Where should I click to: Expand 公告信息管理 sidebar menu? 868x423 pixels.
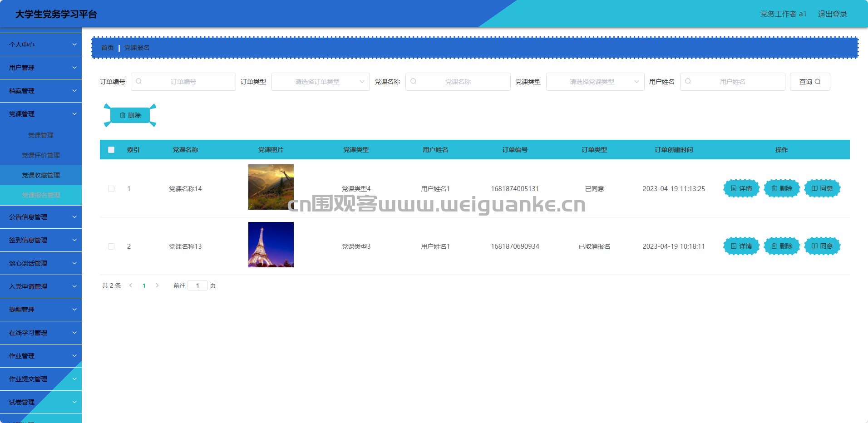pos(41,217)
